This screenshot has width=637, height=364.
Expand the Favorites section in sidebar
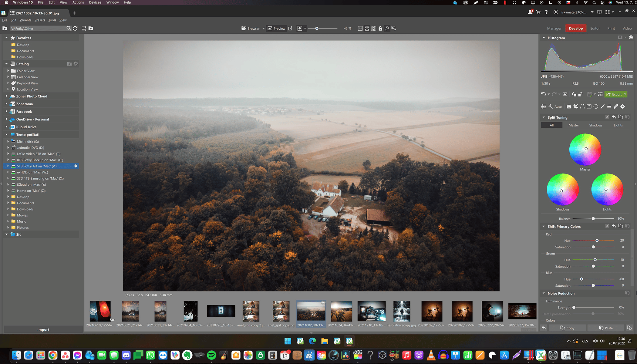(6, 38)
